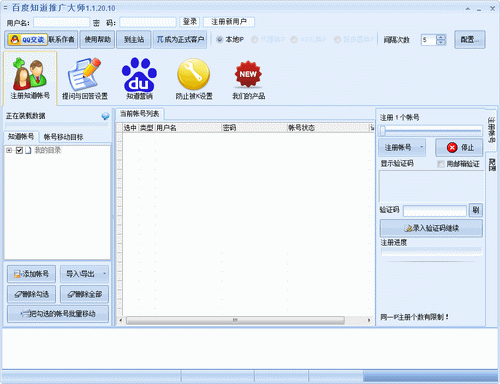Click 把勾选的帐号批量移动 button
The height and width of the screenshot is (384, 500).
point(58,314)
